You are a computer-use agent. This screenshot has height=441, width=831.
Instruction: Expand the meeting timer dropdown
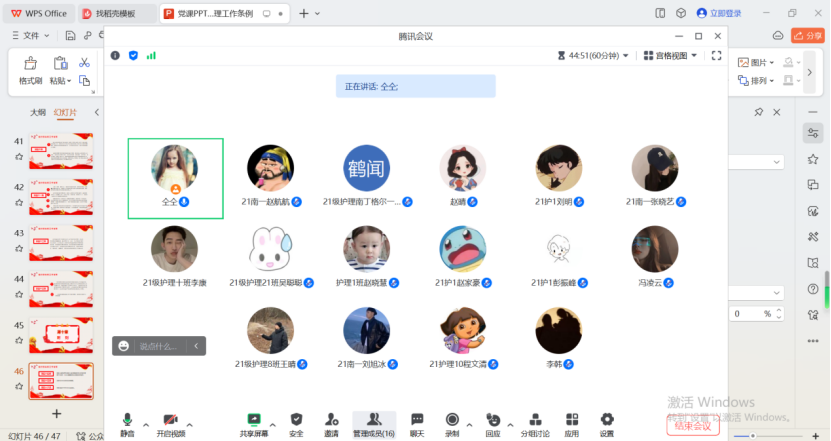(x=626, y=56)
